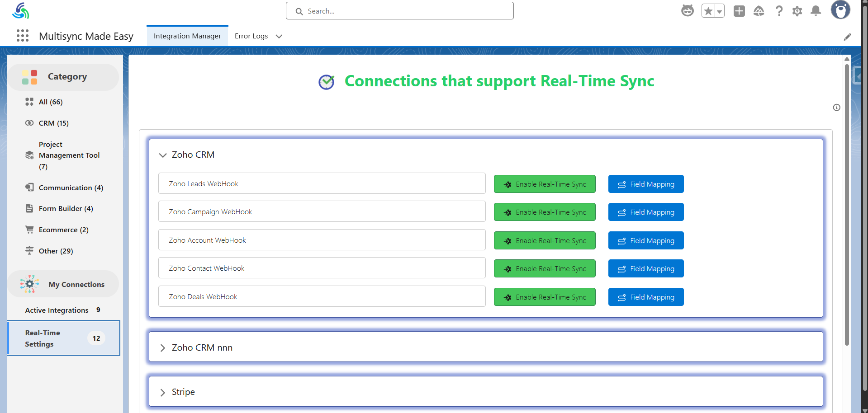Open the user profile avatar
Viewport: 868px width, 413px height.
click(x=840, y=10)
